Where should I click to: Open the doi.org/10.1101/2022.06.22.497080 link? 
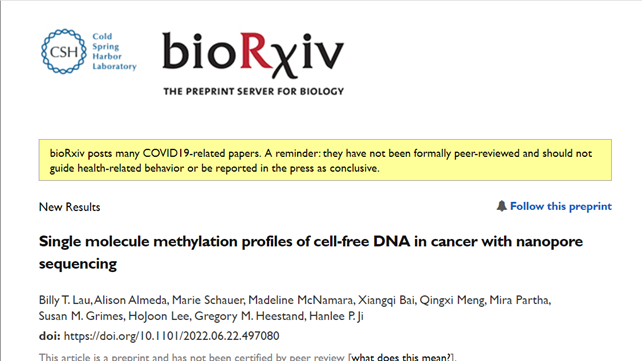pyautogui.click(x=172, y=336)
